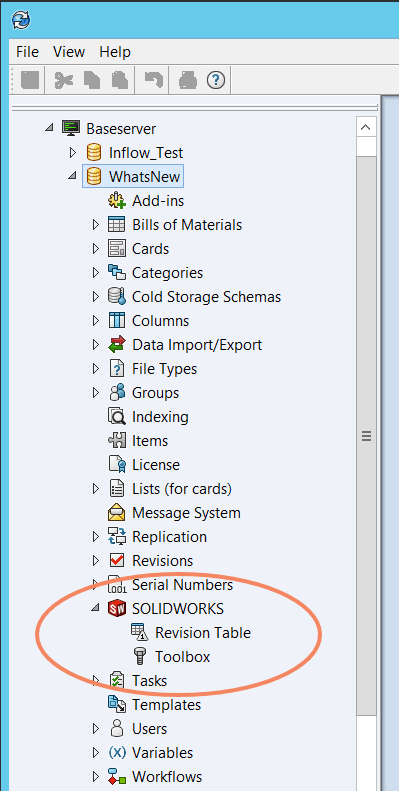The height and width of the screenshot is (791, 399).
Task: Click the Add-ins gear icon
Action: coord(117,201)
